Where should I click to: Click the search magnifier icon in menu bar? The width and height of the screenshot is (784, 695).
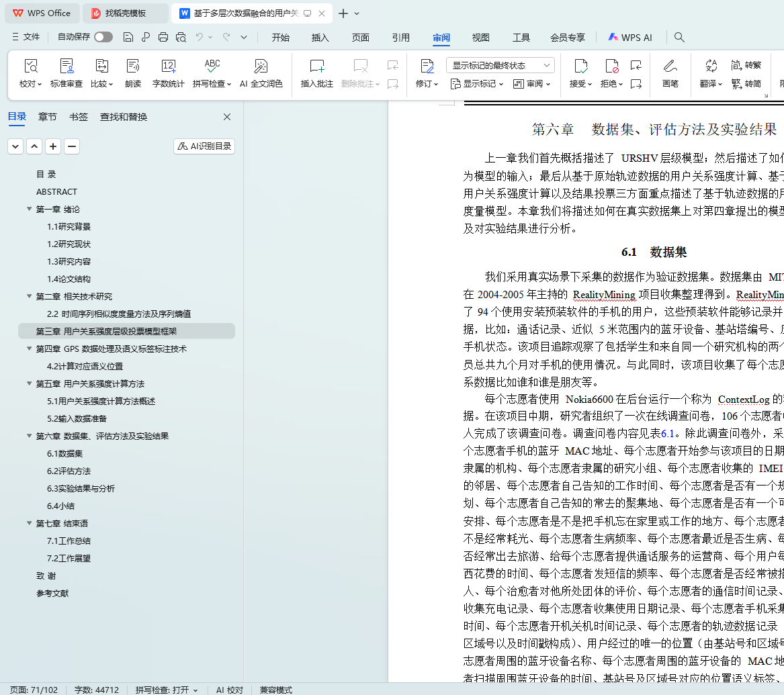pos(679,38)
